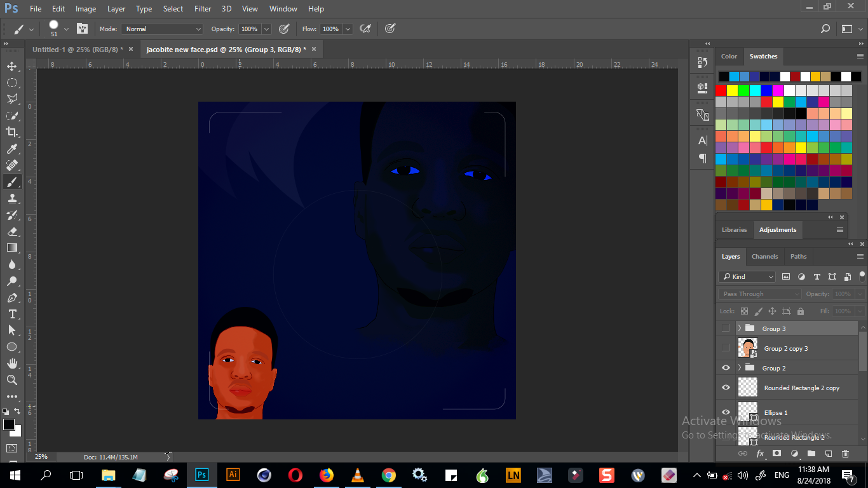Screen dimensions: 868x488
Task: Expand the Group 3 folder
Action: pyautogui.click(x=740, y=329)
